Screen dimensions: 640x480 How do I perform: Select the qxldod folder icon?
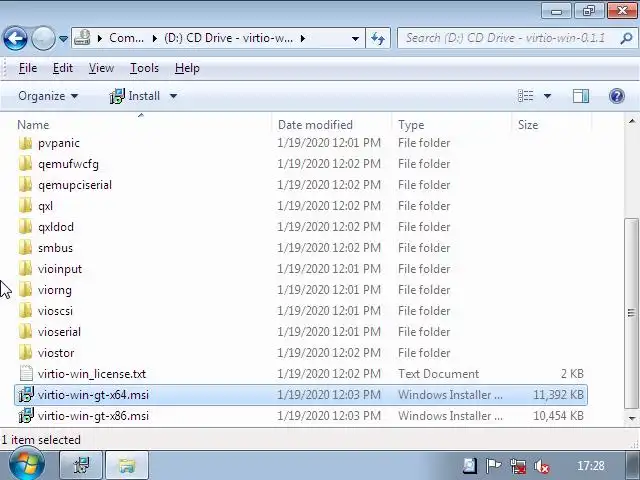25,227
